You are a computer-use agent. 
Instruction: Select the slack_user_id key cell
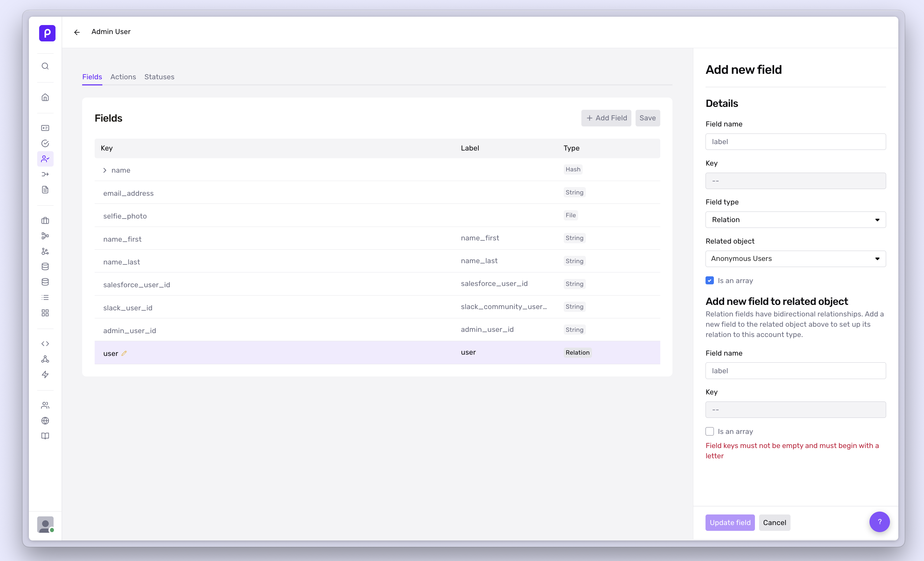[x=128, y=308]
